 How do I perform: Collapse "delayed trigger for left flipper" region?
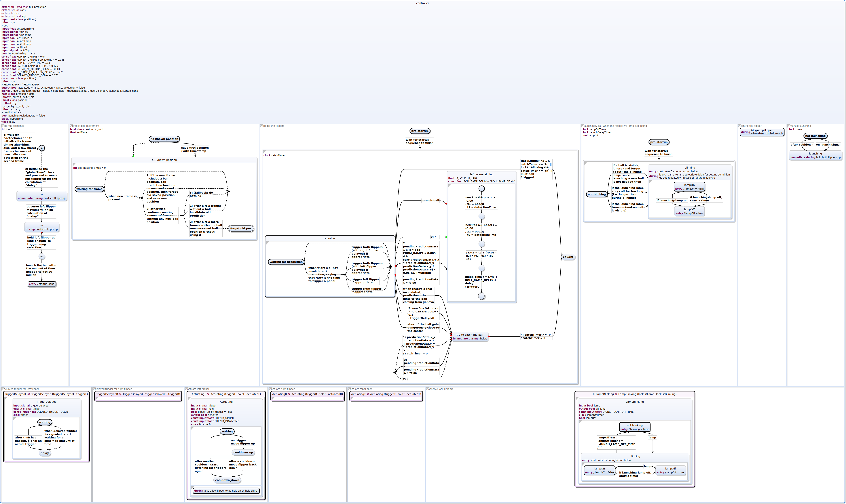[2, 389]
